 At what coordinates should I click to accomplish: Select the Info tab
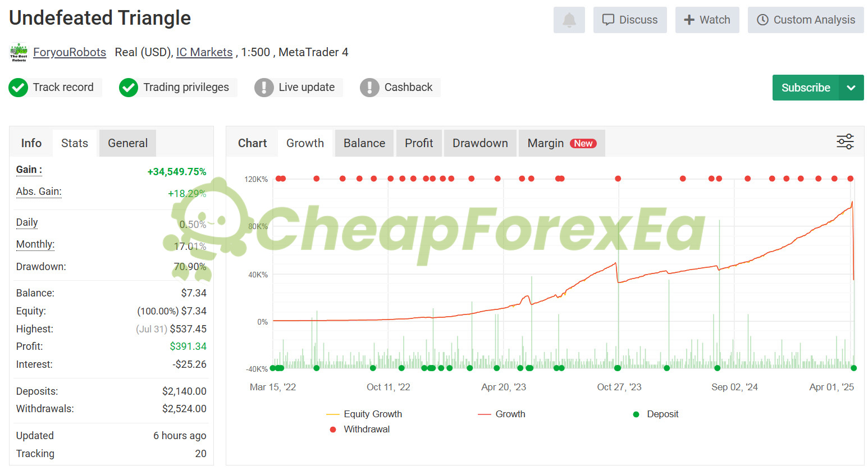click(x=31, y=143)
